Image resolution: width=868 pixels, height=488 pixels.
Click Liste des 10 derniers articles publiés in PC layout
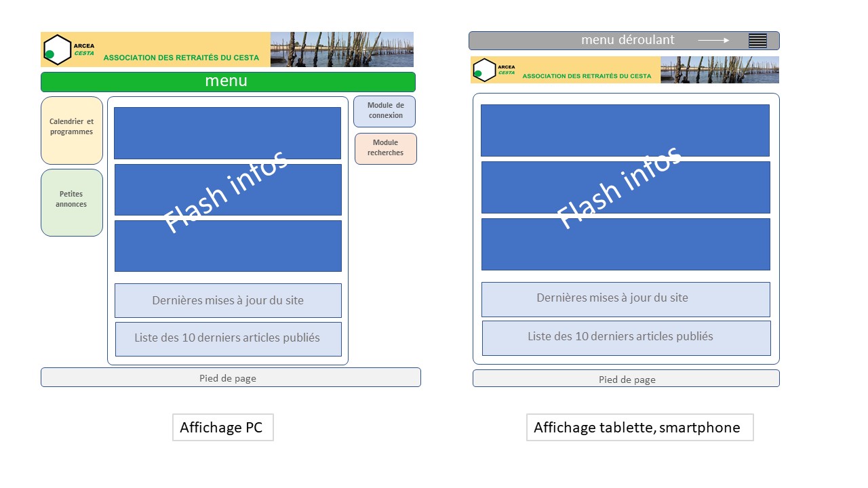coord(229,339)
